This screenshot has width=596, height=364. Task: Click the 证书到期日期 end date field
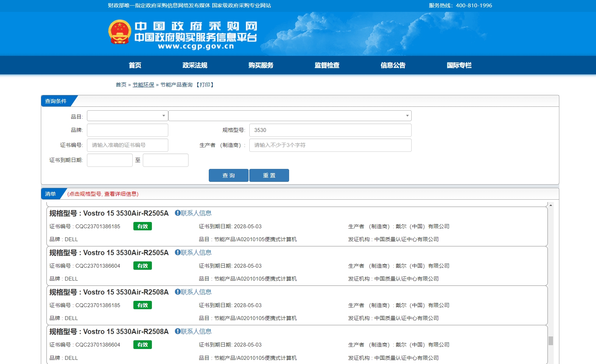click(x=165, y=160)
